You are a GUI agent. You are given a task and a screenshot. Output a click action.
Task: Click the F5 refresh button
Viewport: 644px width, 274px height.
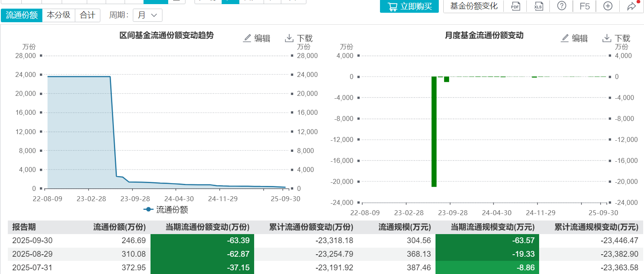(x=584, y=6)
